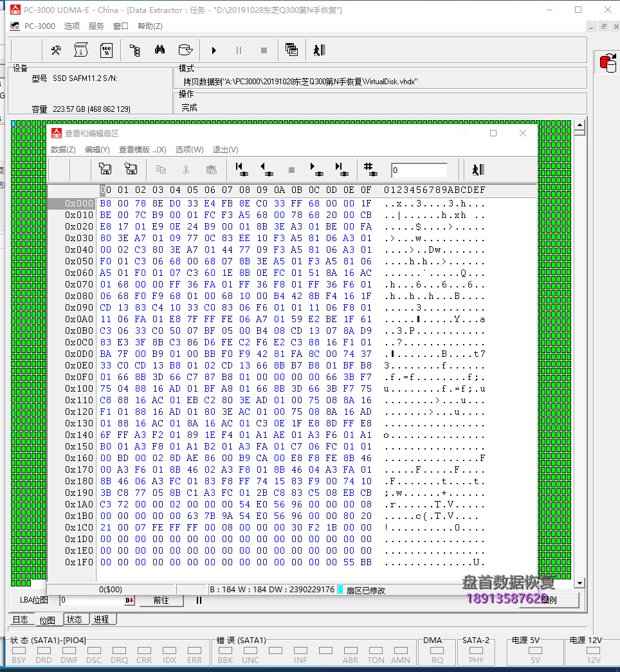Close the 查看和编辑扇区 window

pos(523,133)
